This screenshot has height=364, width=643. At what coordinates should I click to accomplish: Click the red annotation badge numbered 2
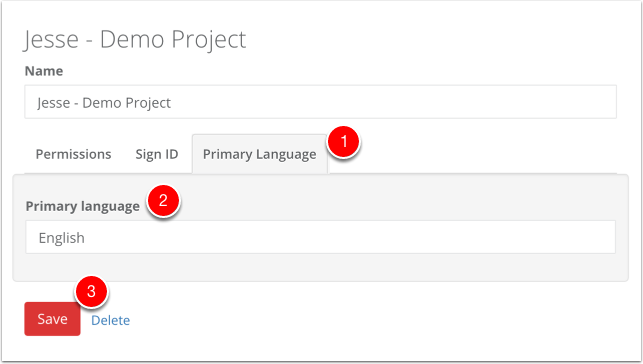coord(163,200)
